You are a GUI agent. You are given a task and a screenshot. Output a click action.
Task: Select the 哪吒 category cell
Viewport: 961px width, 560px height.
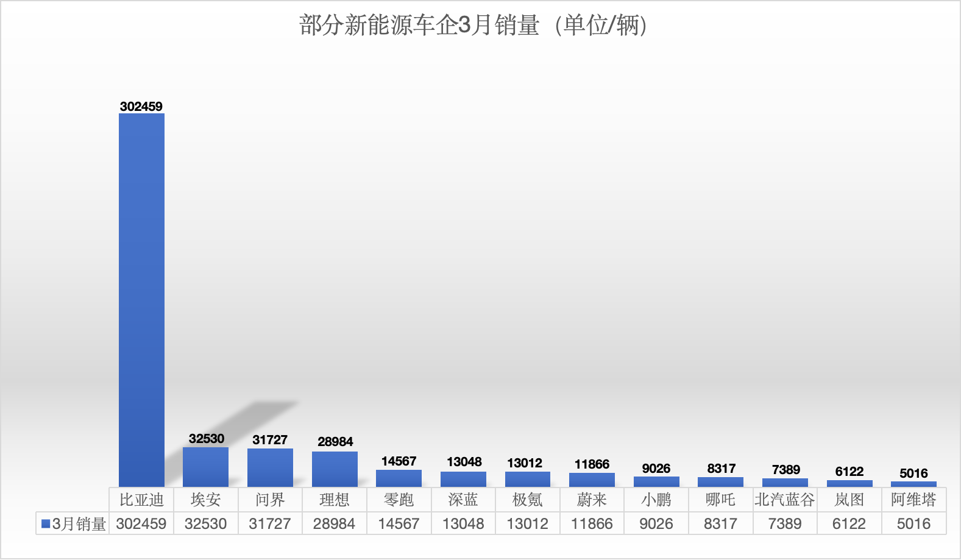tap(721, 500)
